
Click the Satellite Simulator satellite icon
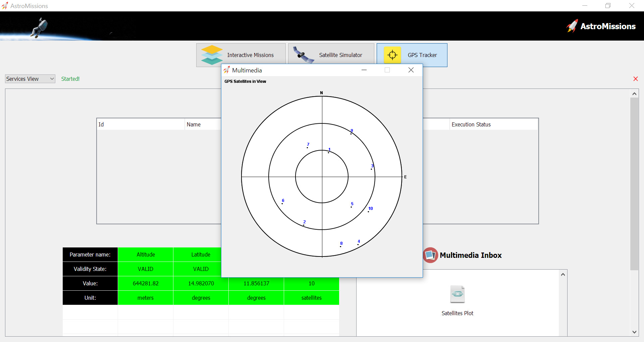click(303, 55)
